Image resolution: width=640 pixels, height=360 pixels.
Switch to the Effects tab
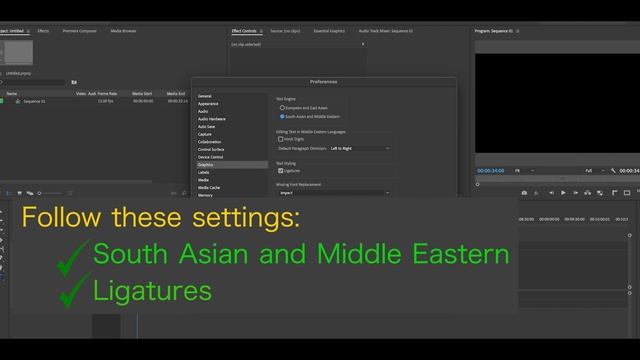[x=43, y=31]
